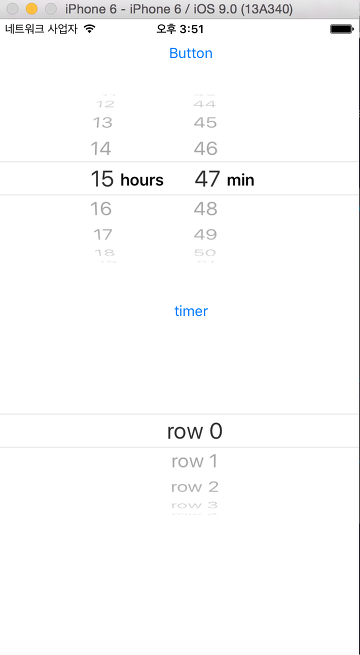The image size is (360, 655).
Task: Tap the selected 47 min value
Action: [x=224, y=179]
